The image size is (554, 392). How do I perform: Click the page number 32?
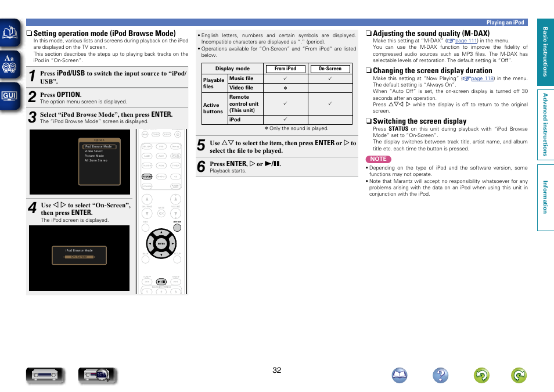pos(276,370)
